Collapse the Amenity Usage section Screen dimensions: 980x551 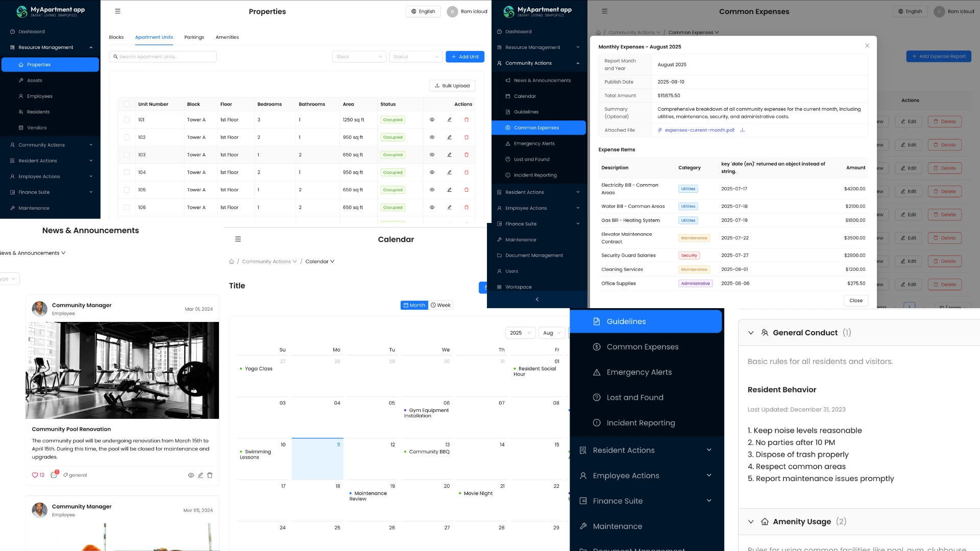point(751,521)
